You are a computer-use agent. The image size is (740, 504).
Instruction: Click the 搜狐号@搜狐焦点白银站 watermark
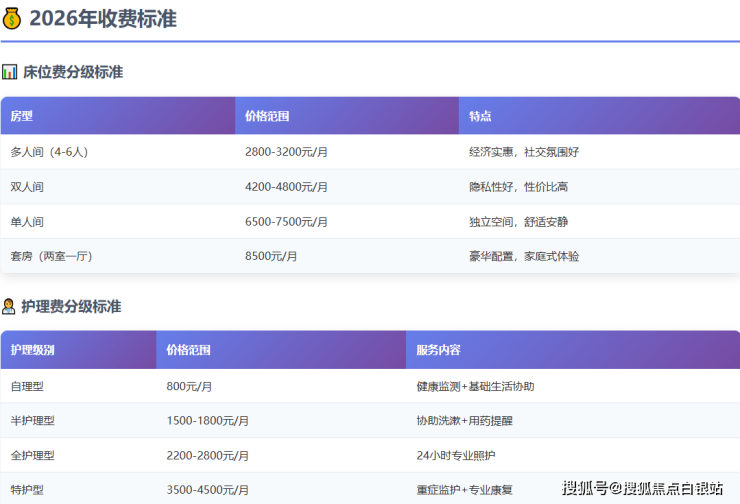(x=642, y=488)
